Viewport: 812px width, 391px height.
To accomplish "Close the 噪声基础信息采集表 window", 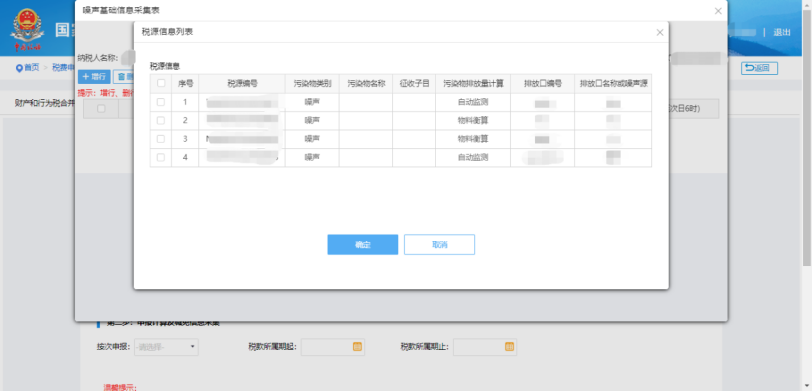I will (x=718, y=11).
